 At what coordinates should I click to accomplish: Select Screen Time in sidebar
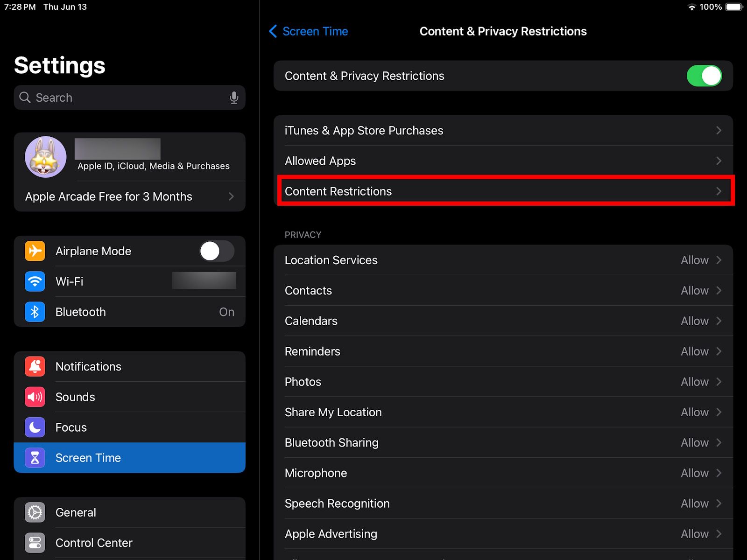click(129, 458)
